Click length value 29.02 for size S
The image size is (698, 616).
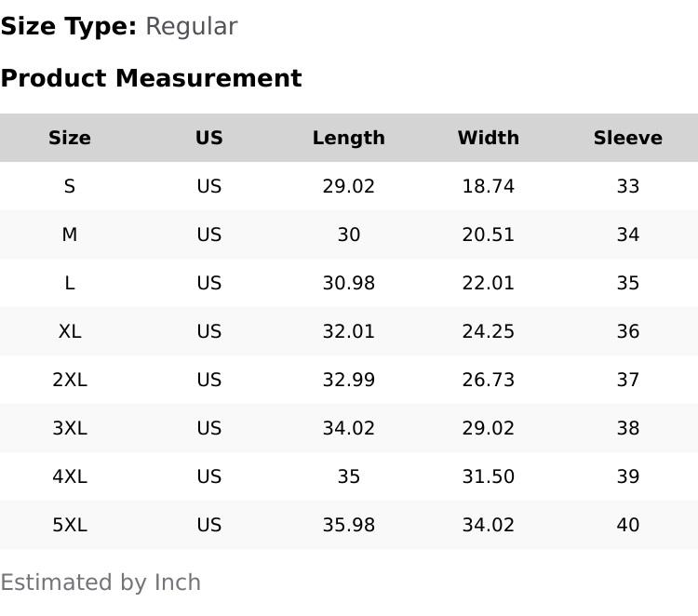pos(349,186)
